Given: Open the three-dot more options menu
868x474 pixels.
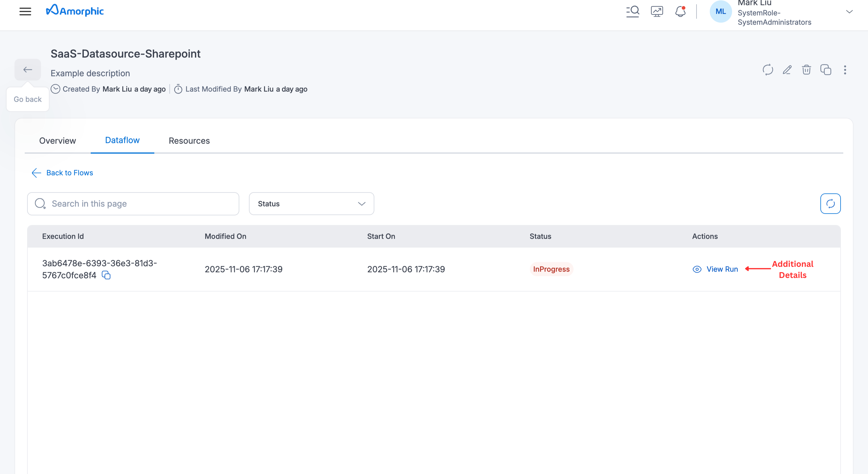Looking at the screenshot, I should [845, 70].
